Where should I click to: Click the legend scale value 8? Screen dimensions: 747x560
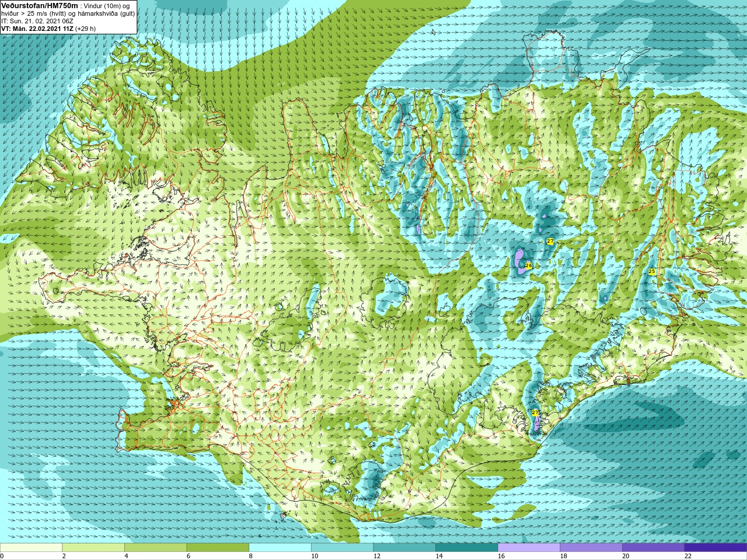pos(251,556)
